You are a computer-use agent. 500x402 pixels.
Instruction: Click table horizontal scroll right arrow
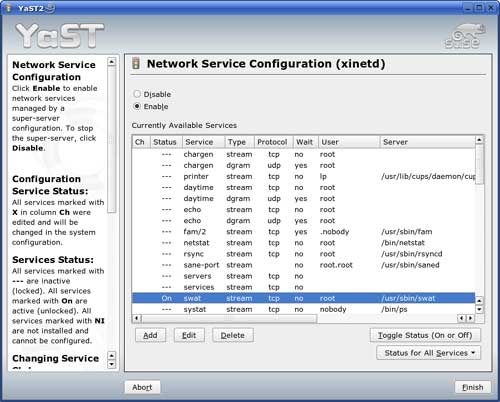tap(470, 318)
